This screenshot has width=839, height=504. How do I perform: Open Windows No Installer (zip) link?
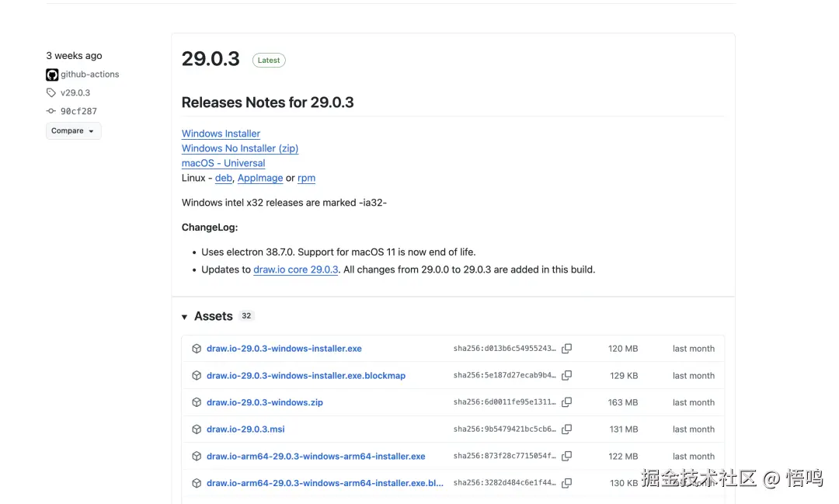tap(240, 148)
